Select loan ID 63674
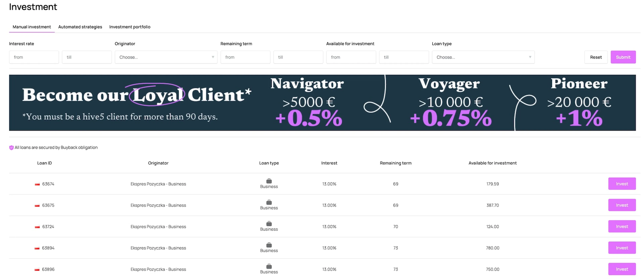644x279 pixels. coord(48,184)
